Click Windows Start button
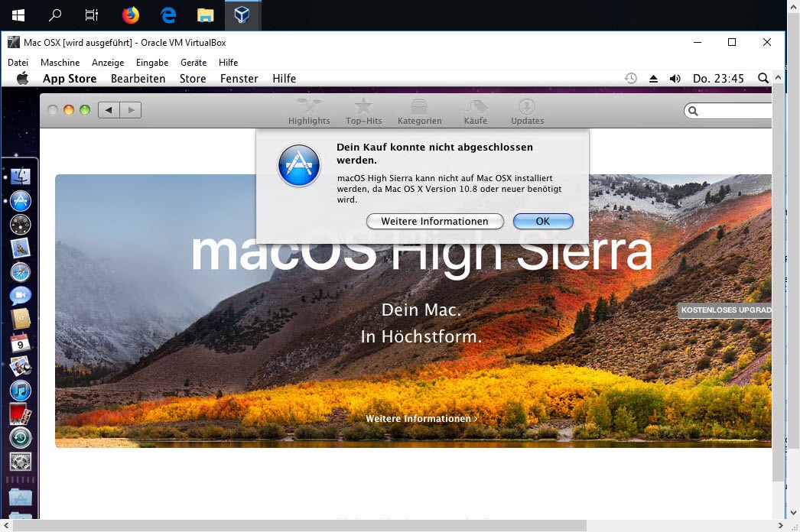 click(x=18, y=15)
